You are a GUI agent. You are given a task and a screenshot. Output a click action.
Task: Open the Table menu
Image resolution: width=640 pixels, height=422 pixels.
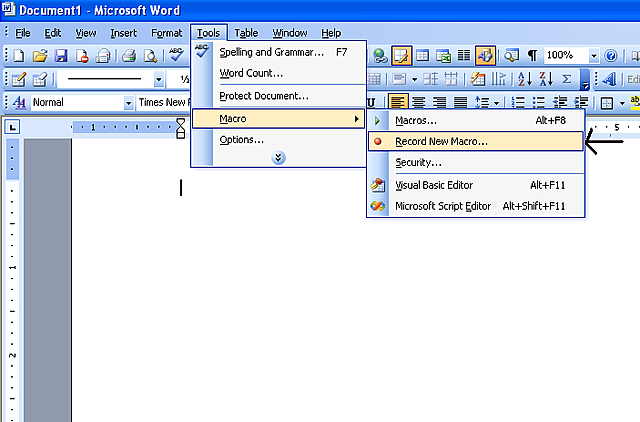[x=246, y=33]
